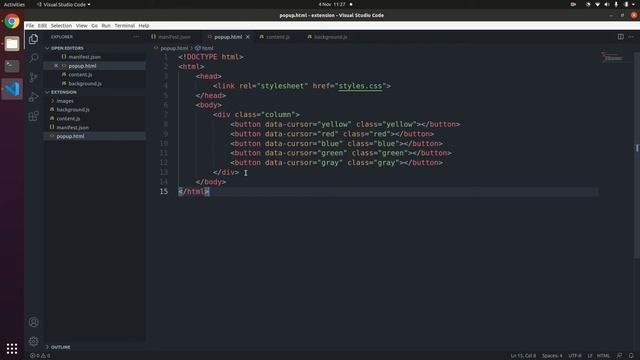Screen dimensions: 640x360
Task: Expand the Outline section
Action: (60, 347)
